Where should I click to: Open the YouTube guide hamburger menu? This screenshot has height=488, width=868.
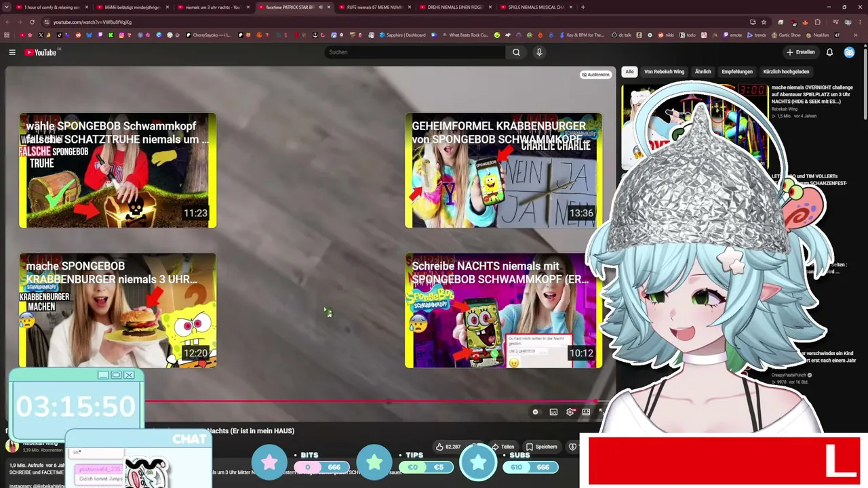tap(12, 52)
